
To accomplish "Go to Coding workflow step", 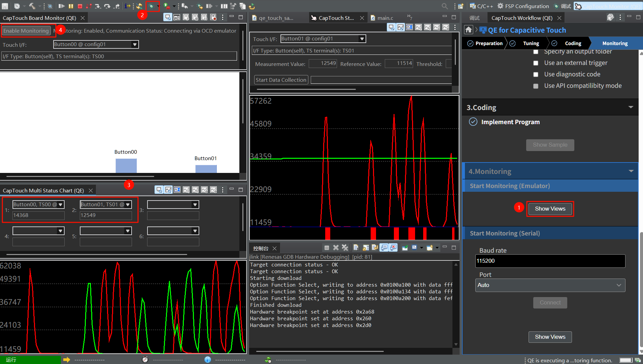I will coord(569,43).
